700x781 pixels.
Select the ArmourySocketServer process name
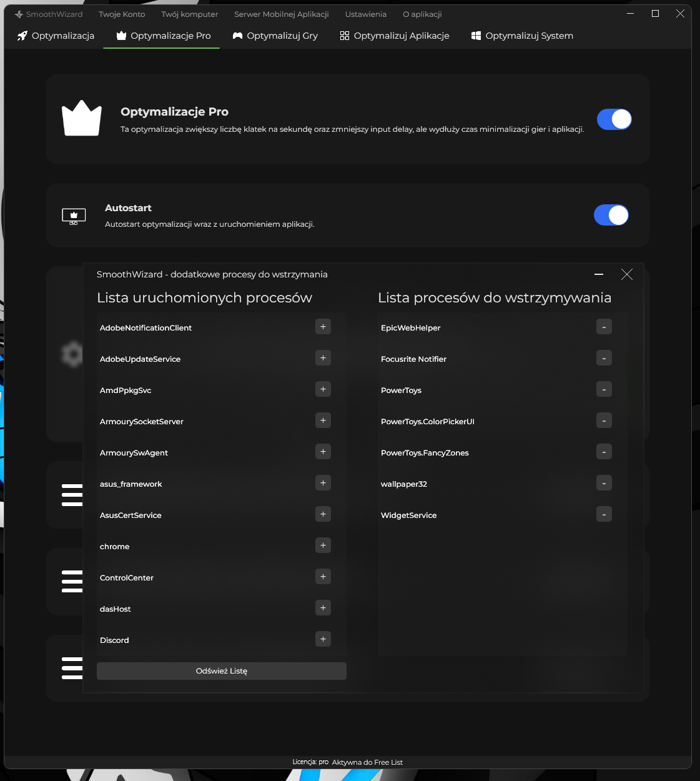click(142, 422)
